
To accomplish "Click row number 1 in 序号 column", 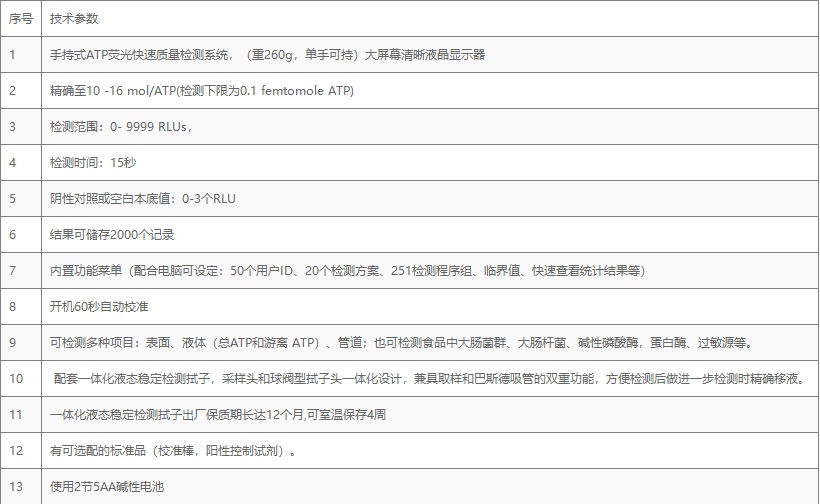I will pos(12,55).
